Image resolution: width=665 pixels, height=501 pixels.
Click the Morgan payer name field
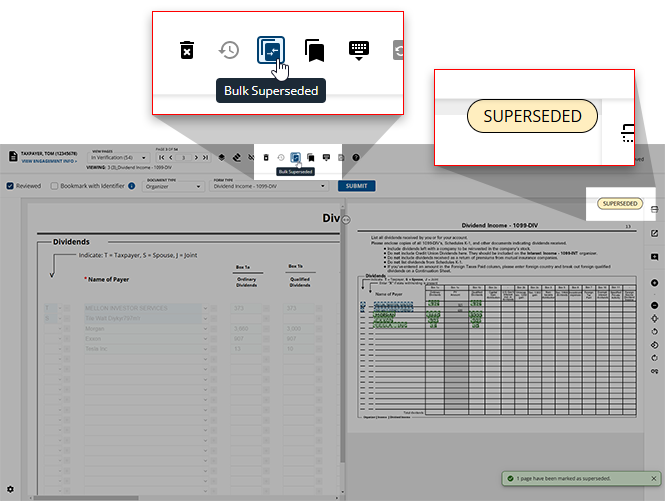pos(142,328)
